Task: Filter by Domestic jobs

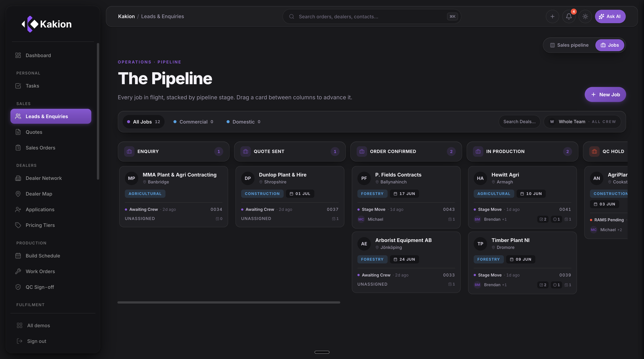Action: point(244,122)
